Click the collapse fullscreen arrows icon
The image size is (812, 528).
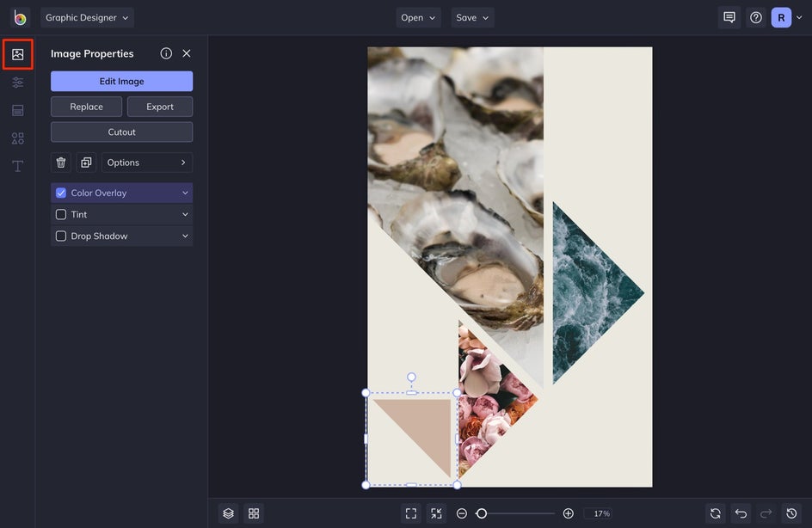pos(437,513)
